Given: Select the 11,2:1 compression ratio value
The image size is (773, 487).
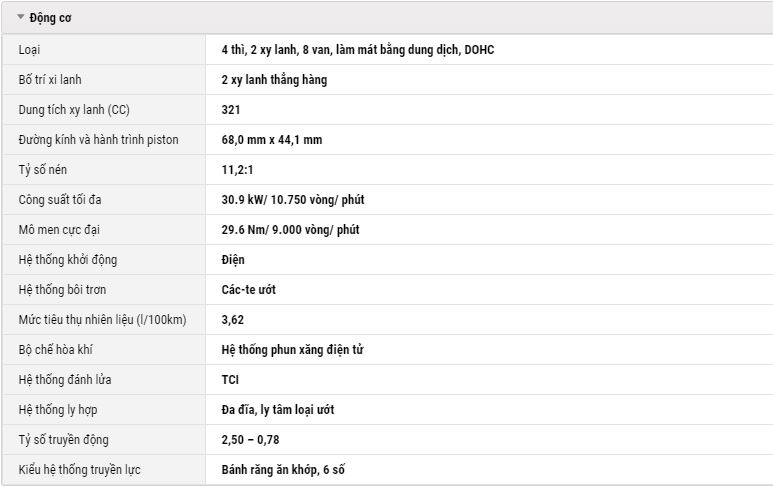Looking at the screenshot, I should pos(237,170).
